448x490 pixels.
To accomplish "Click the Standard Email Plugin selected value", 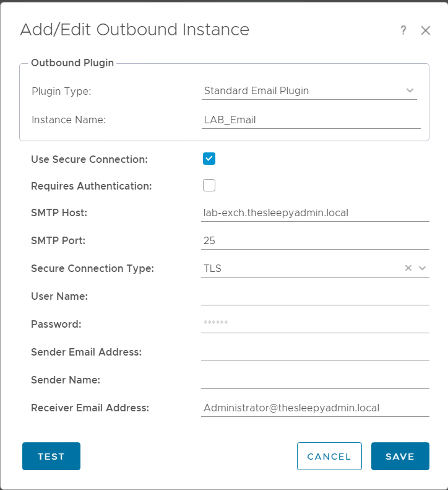I will click(x=256, y=90).
